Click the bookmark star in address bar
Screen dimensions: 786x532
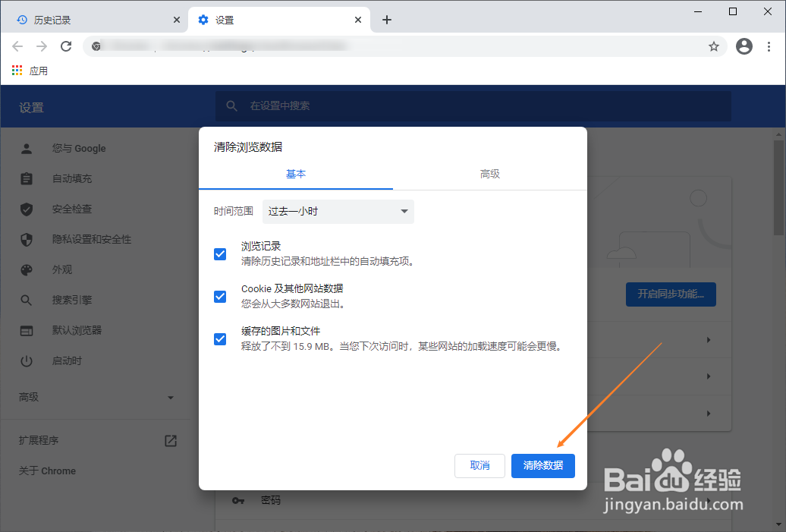pos(713,46)
